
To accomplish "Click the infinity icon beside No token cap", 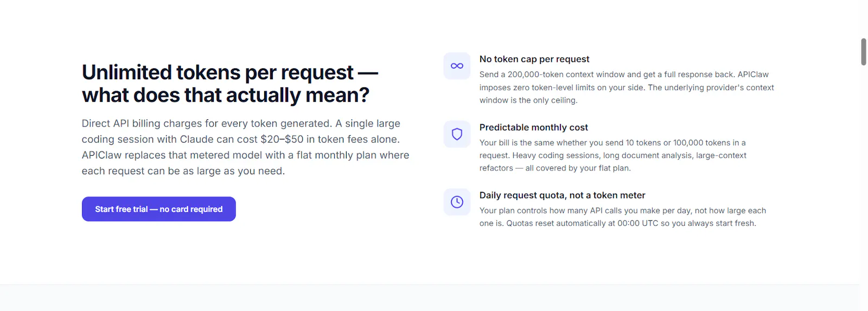I will click(457, 66).
